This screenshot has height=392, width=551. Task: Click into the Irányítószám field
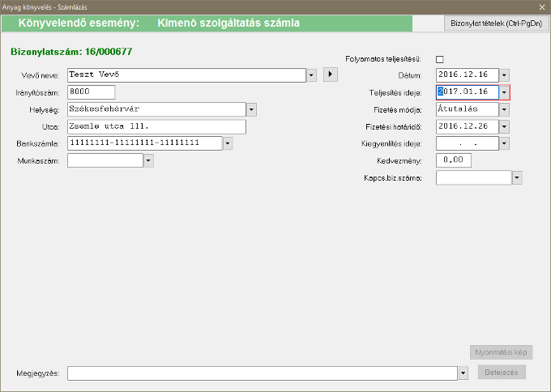91,92
